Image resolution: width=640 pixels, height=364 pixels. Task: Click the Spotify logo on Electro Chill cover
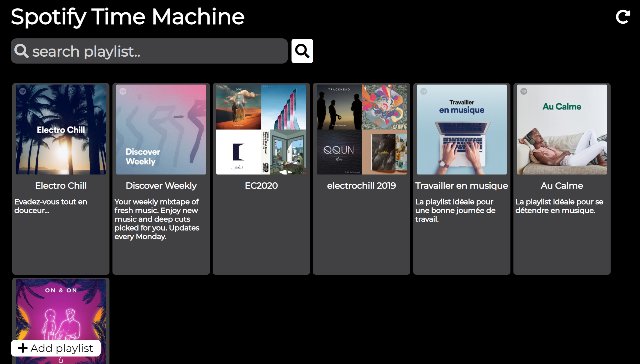click(x=23, y=91)
